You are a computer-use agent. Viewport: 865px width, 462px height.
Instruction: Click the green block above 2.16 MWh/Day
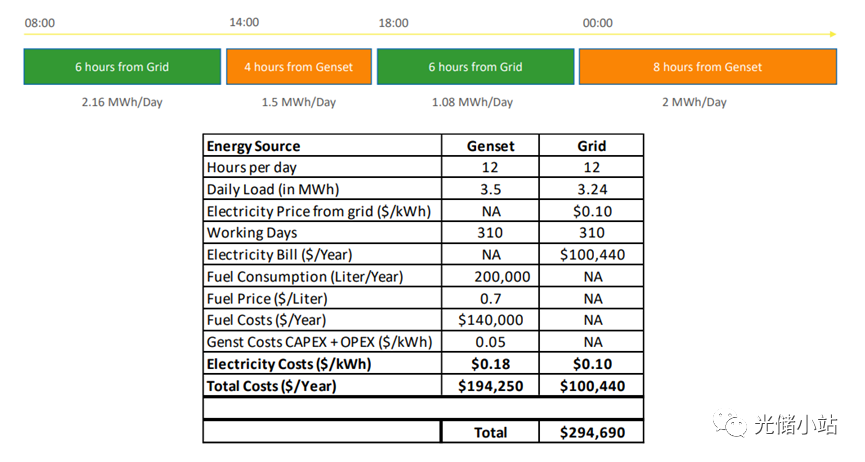[122, 67]
